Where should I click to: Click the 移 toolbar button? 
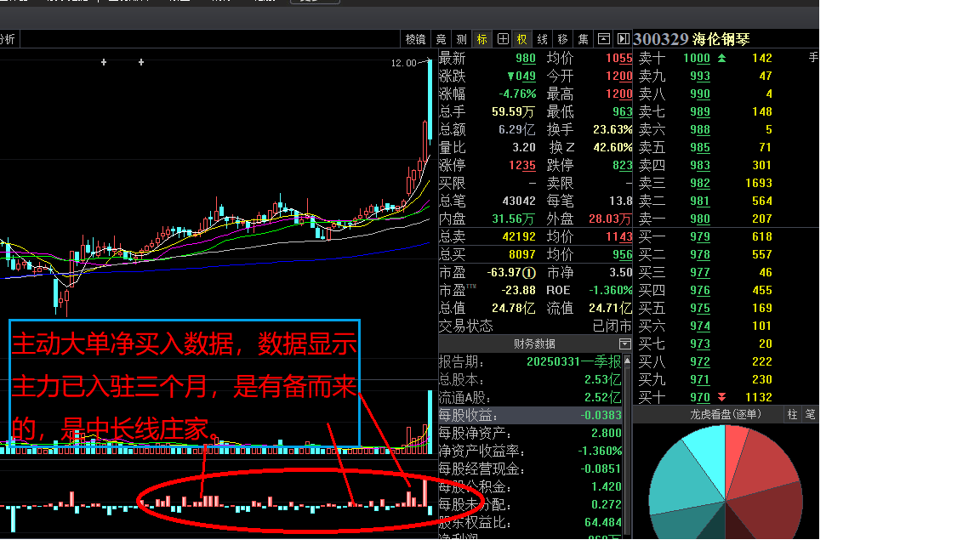pyautogui.click(x=562, y=39)
